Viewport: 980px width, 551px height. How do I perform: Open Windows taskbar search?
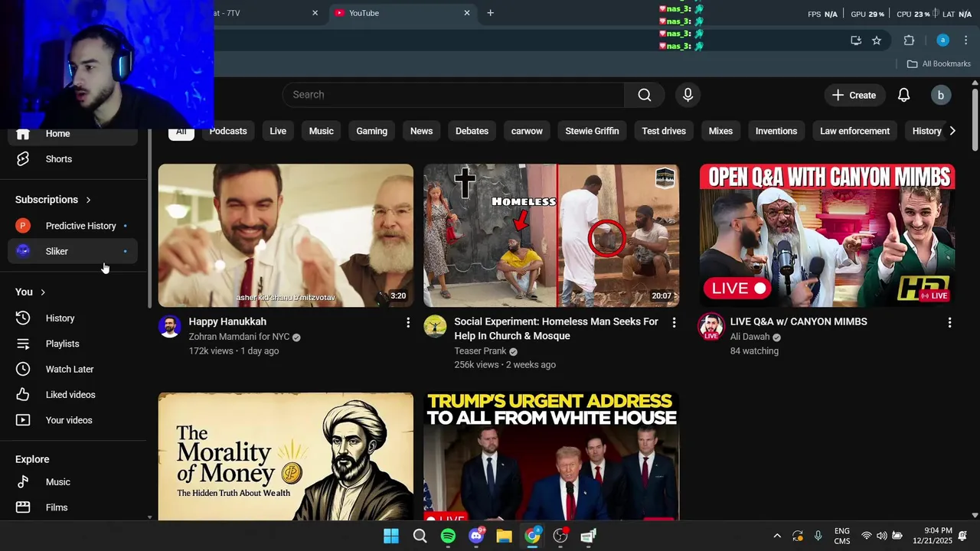(420, 536)
